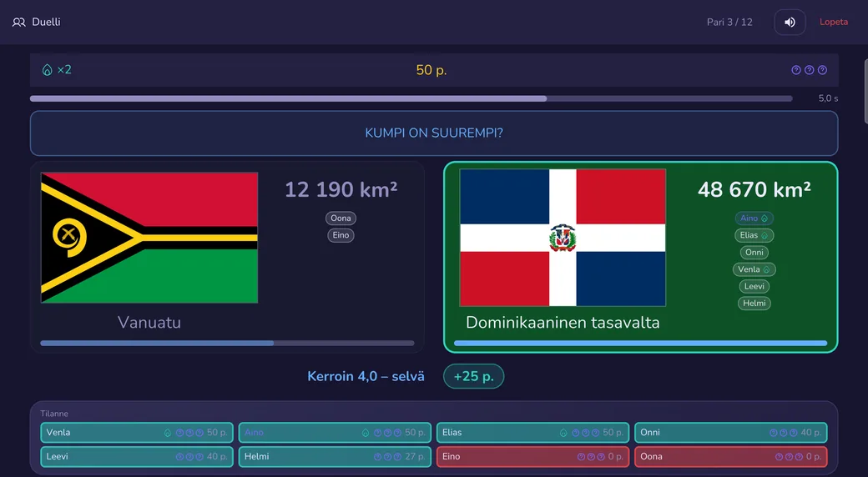Select Leevi's scoreboard row

tap(137, 457)
